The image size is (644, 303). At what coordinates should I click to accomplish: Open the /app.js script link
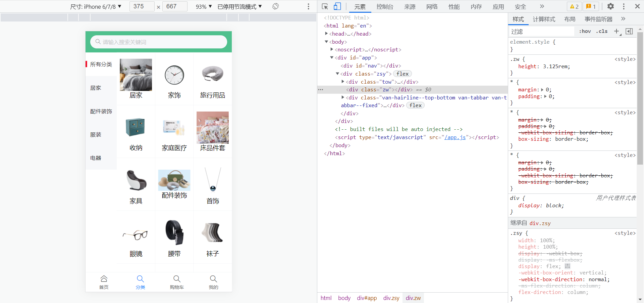pyautogui.click(x=455, y=137)
